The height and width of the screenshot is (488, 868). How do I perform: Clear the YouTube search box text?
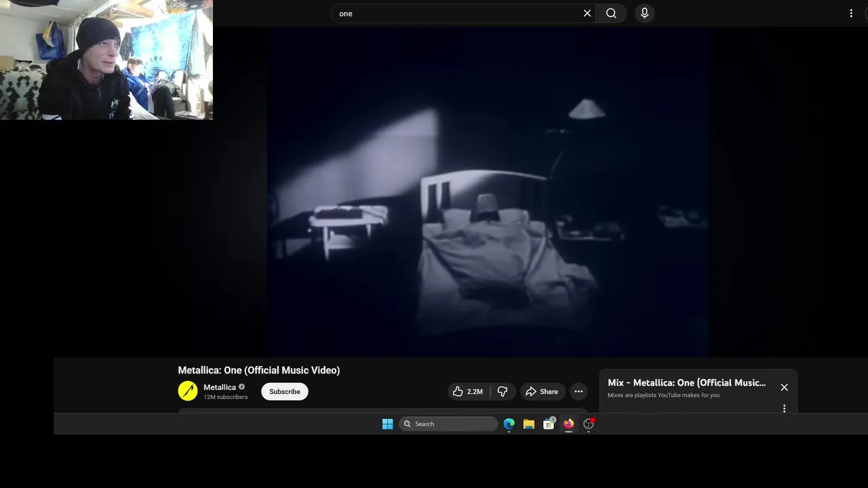(587, 14)
